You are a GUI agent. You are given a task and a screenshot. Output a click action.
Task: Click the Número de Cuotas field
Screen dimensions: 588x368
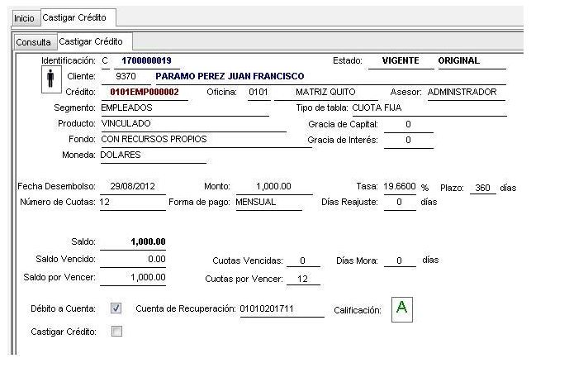(132, 202)
